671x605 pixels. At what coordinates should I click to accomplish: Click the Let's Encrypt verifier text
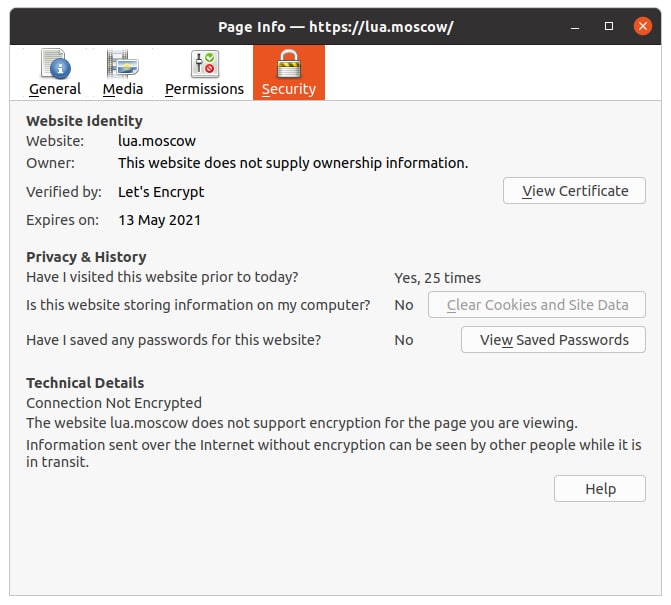(161, 192)
